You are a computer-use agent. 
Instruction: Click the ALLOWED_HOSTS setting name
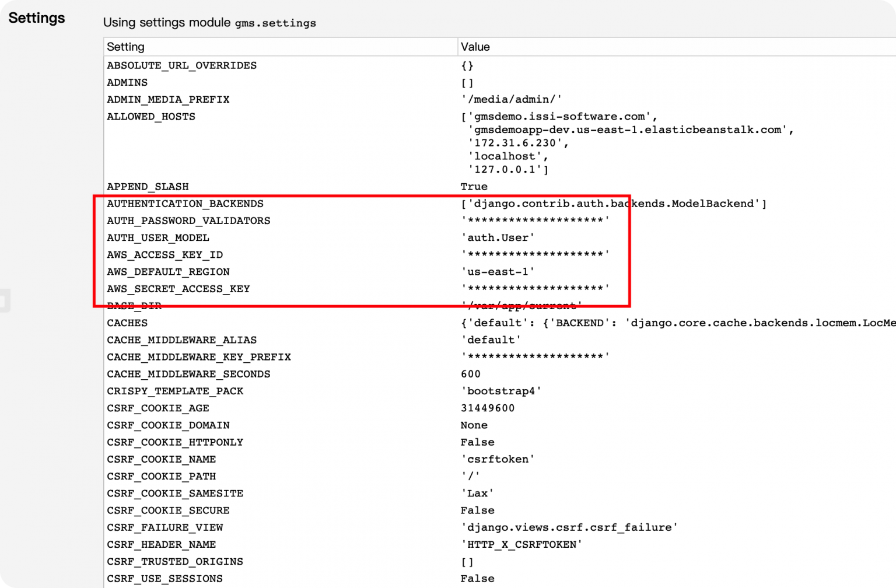click(150, 117)
